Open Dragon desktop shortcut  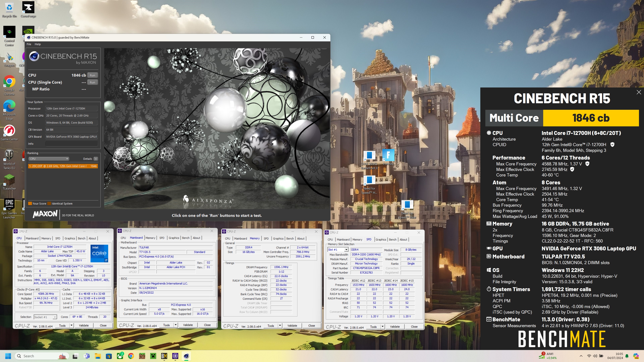pos(10,59)
